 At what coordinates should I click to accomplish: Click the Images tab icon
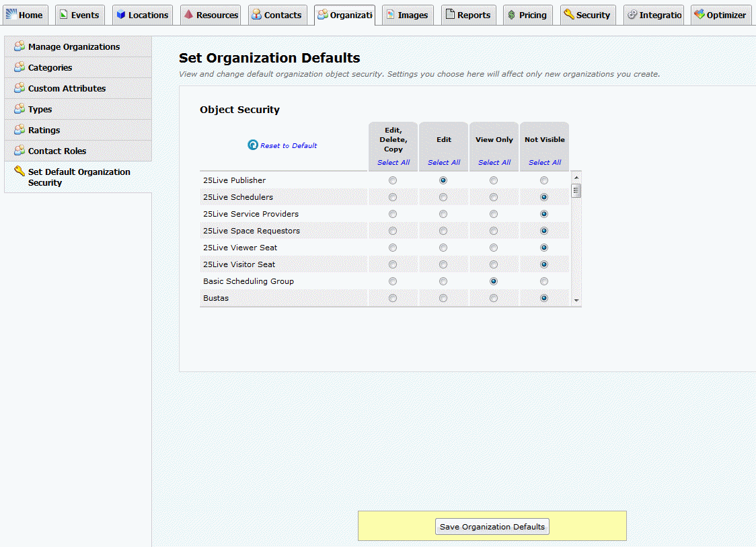(391, 15)
